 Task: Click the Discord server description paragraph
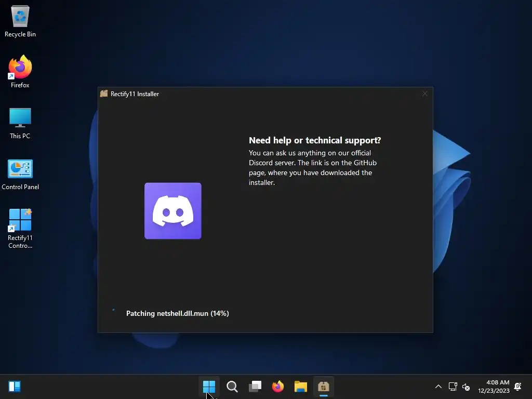coord(313,168)
